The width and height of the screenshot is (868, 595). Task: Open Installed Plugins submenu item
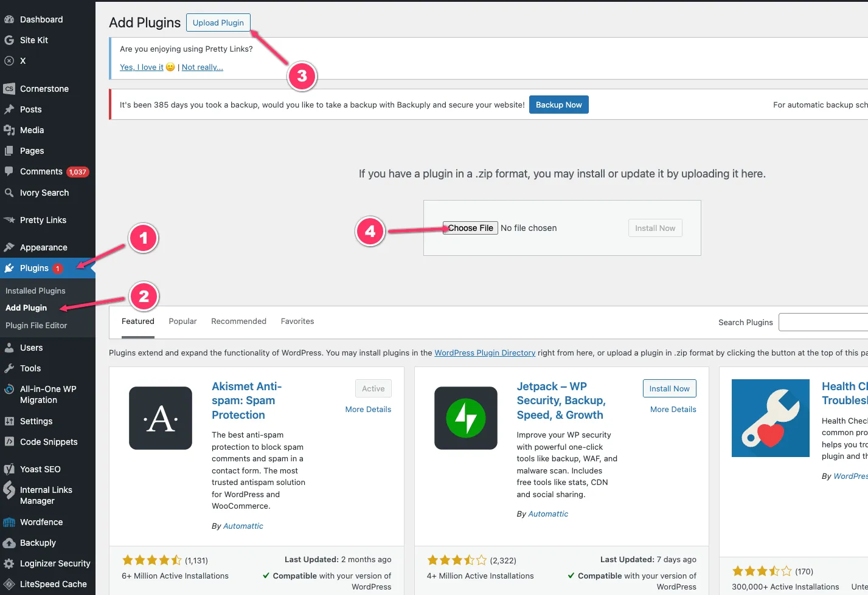coord(35,291)
